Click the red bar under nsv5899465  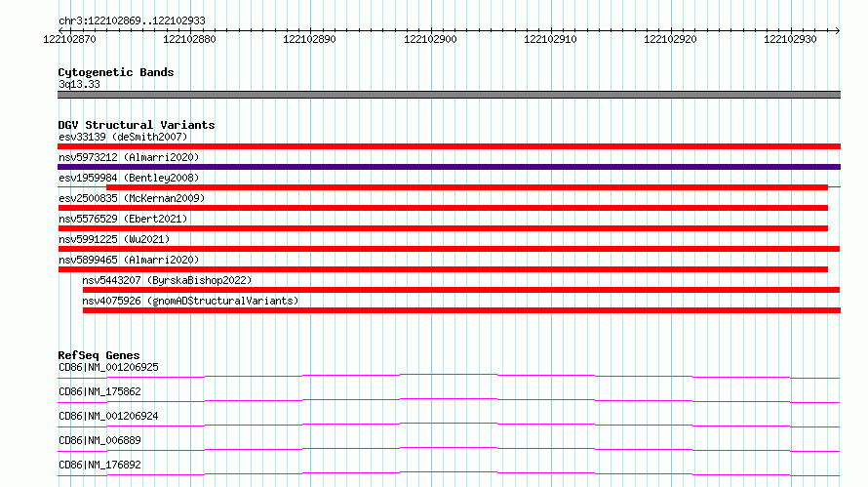point(443,269)
